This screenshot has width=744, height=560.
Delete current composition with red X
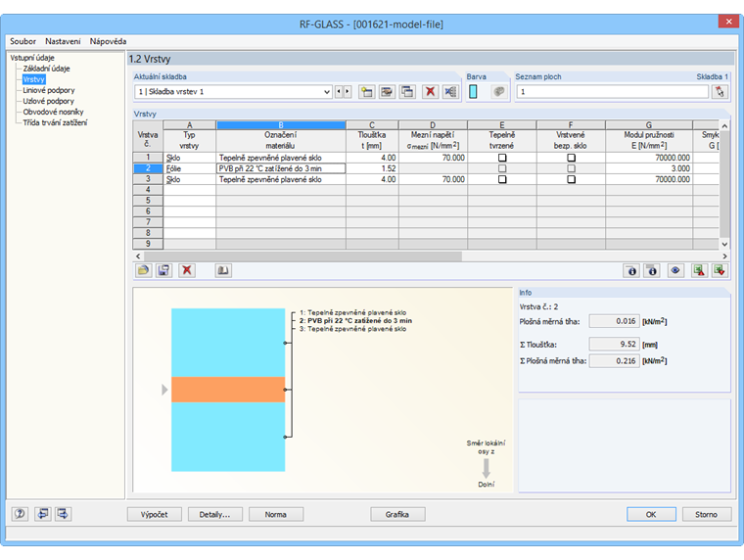(x=430, y=92)
